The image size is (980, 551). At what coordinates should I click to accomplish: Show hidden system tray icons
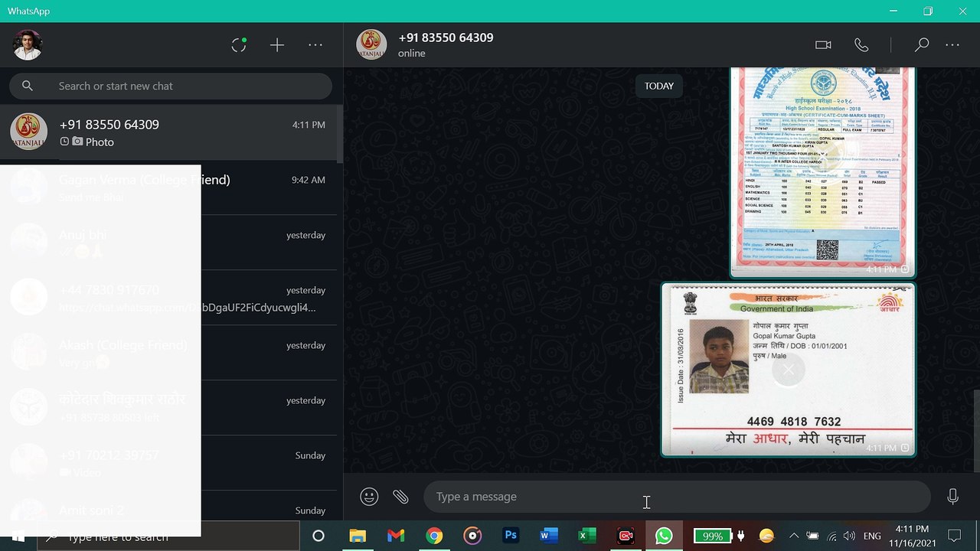pos(793,536)
